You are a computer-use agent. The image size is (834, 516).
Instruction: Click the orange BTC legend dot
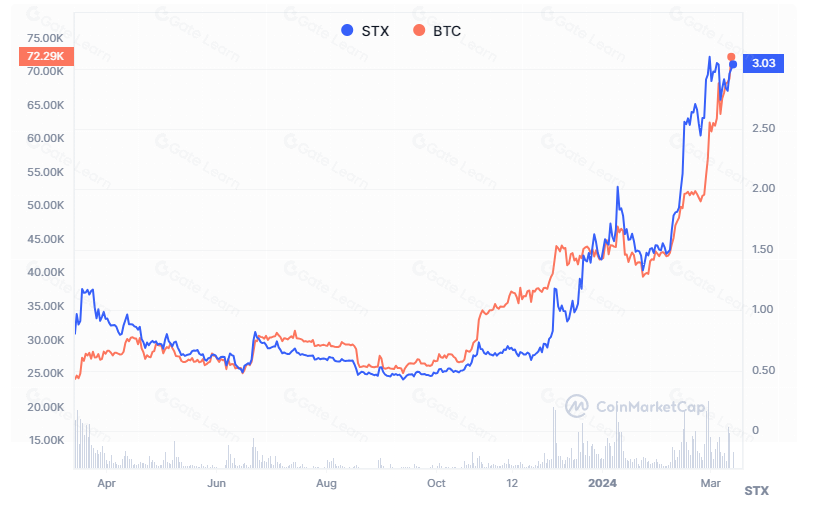click(x=419, y=31)
